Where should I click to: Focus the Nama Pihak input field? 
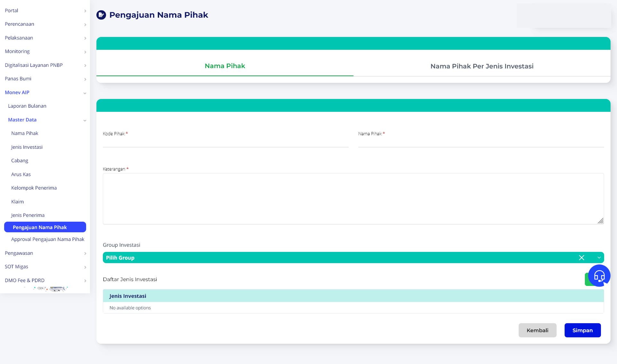pyautogui.click(x=481, y=142)
